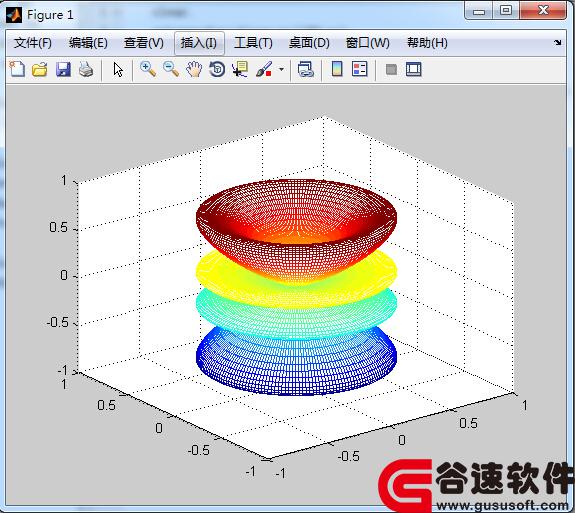Open the 插入(I) menu
This screenshot has height=513, width=575.
click(199, 43)
